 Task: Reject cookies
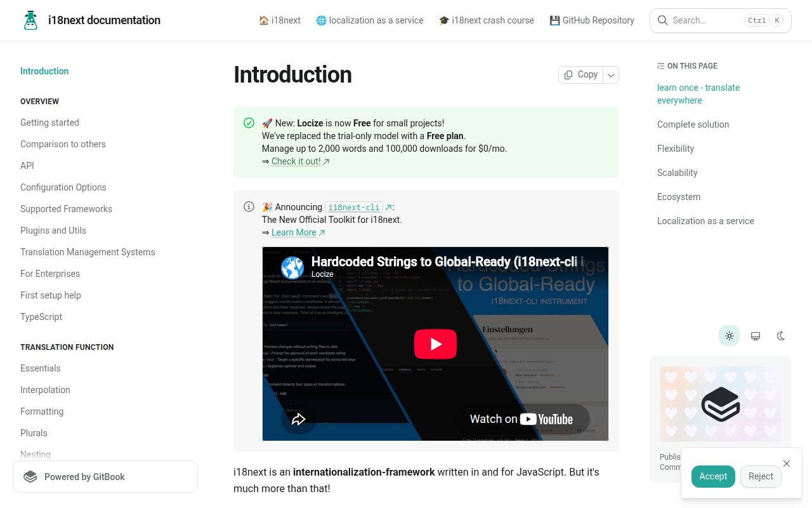(761, 476)
